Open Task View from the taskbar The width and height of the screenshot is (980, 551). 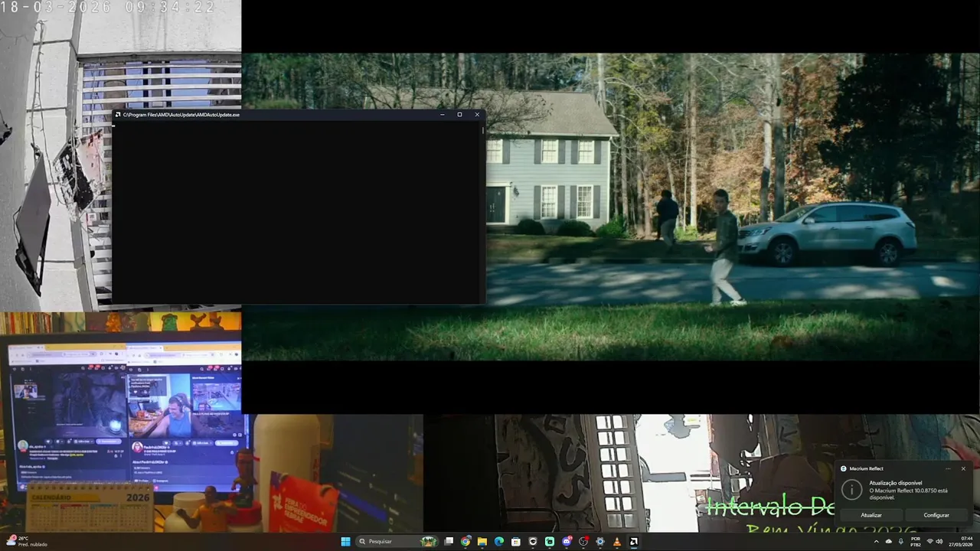click(x=449, y=541)
